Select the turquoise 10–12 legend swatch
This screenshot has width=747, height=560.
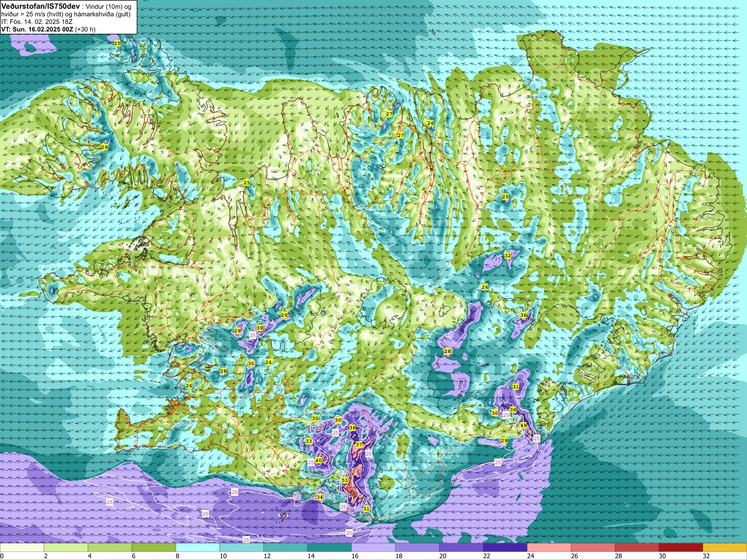[x=242, y=548]
